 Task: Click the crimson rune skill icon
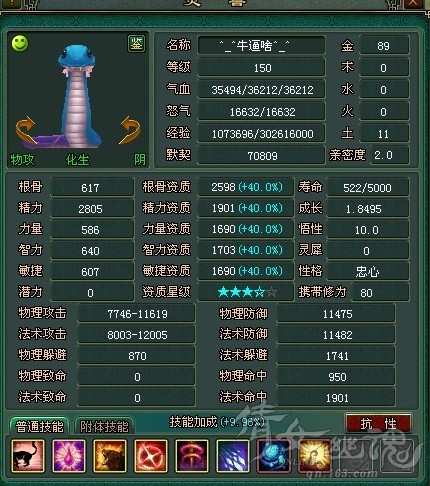pos(192,456)
